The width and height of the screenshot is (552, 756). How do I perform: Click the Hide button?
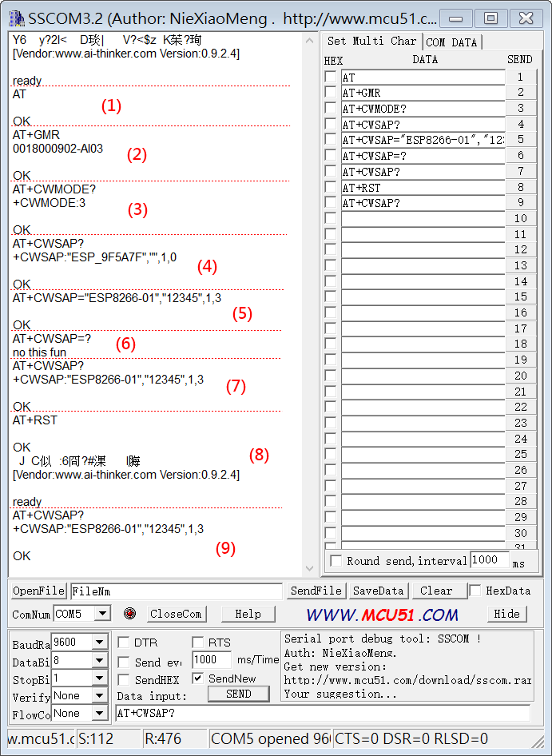point(506,614)
